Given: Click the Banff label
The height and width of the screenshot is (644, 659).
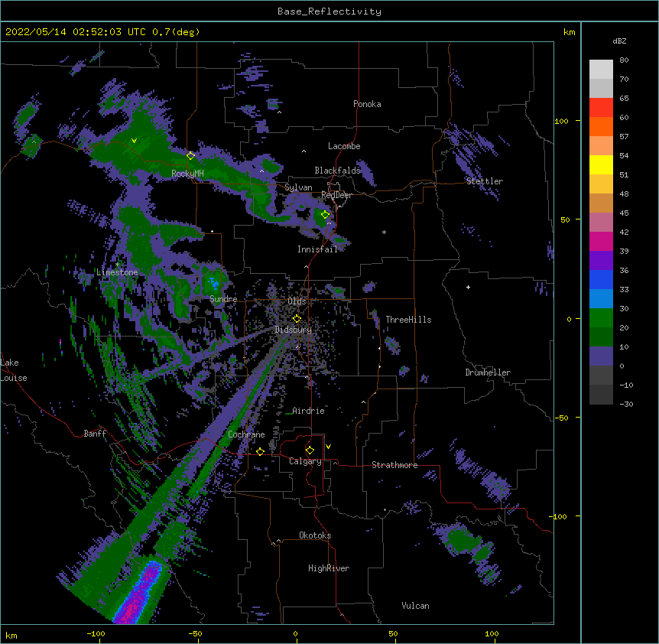Looking at the screenshot, I should (95, 434).
